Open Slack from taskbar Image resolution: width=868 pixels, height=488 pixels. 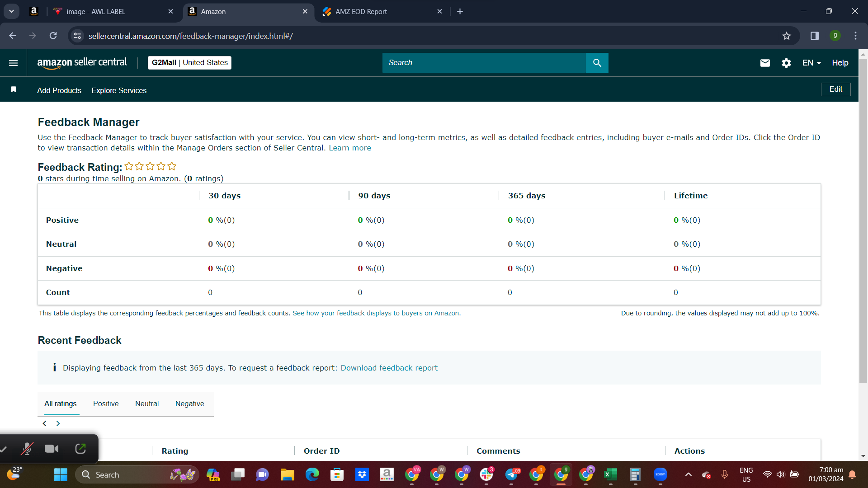point(486,475)
